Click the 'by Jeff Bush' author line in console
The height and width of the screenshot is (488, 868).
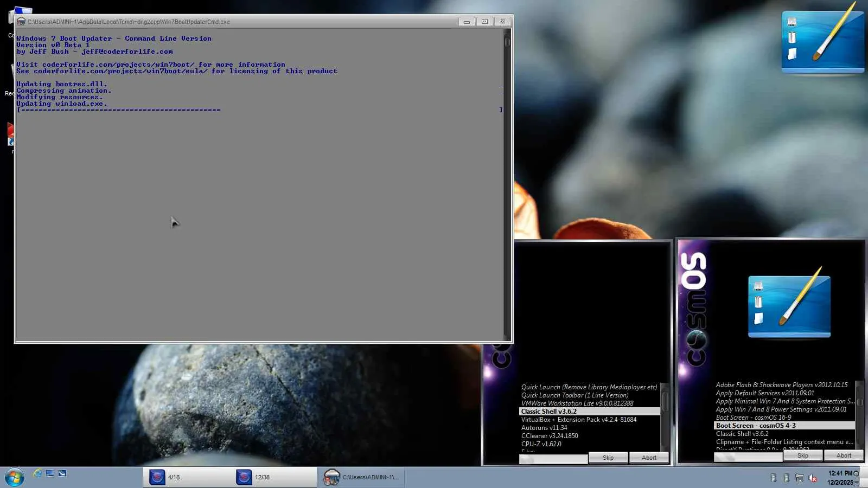pyautogui.click(x=94, y=52)
